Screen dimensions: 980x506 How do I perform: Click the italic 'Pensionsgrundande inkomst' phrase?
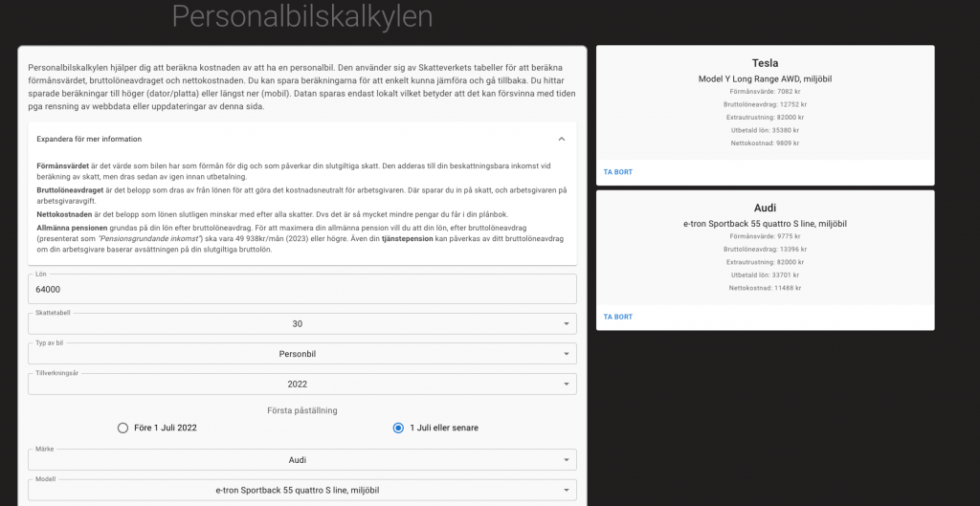point(149,238)
